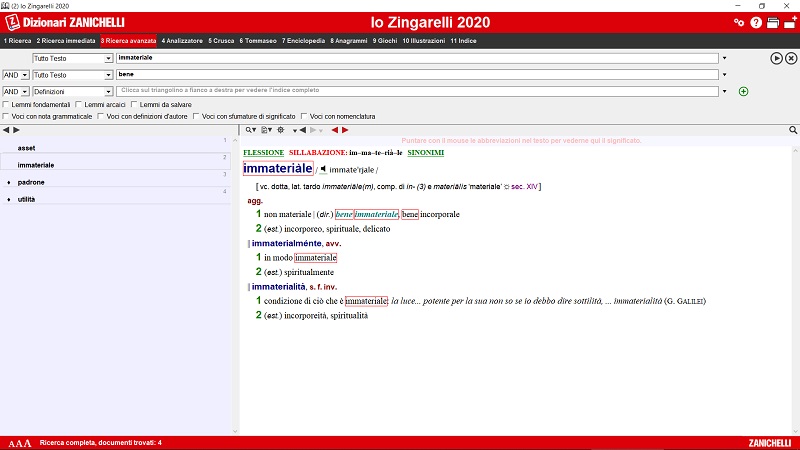Select 3 Ricerca avanzata tab

click(x=128, y=41)
